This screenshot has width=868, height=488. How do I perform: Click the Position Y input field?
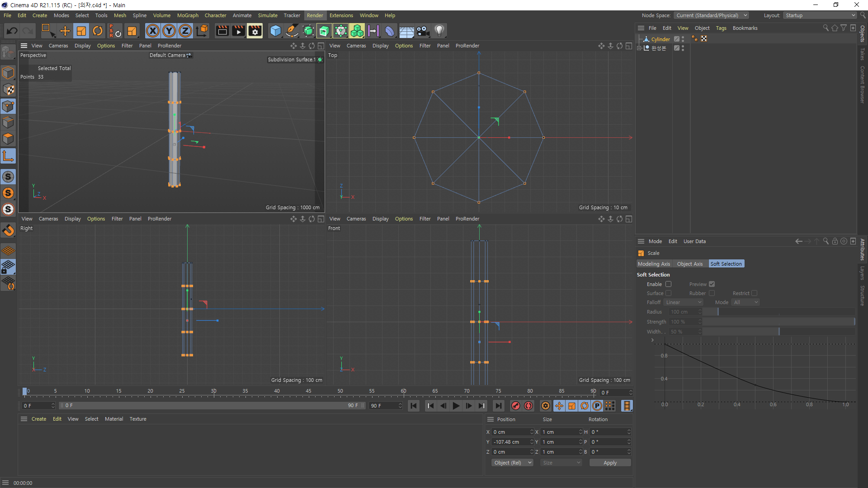(510, 442)
